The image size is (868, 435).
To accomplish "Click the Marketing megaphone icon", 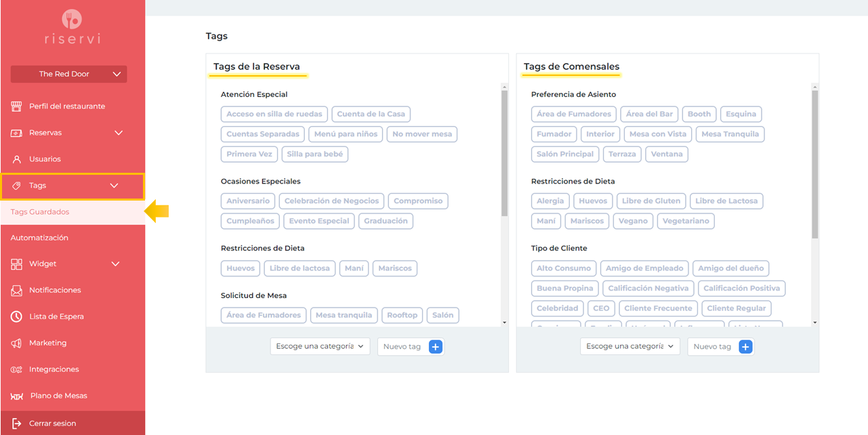I will coord(17,343).
